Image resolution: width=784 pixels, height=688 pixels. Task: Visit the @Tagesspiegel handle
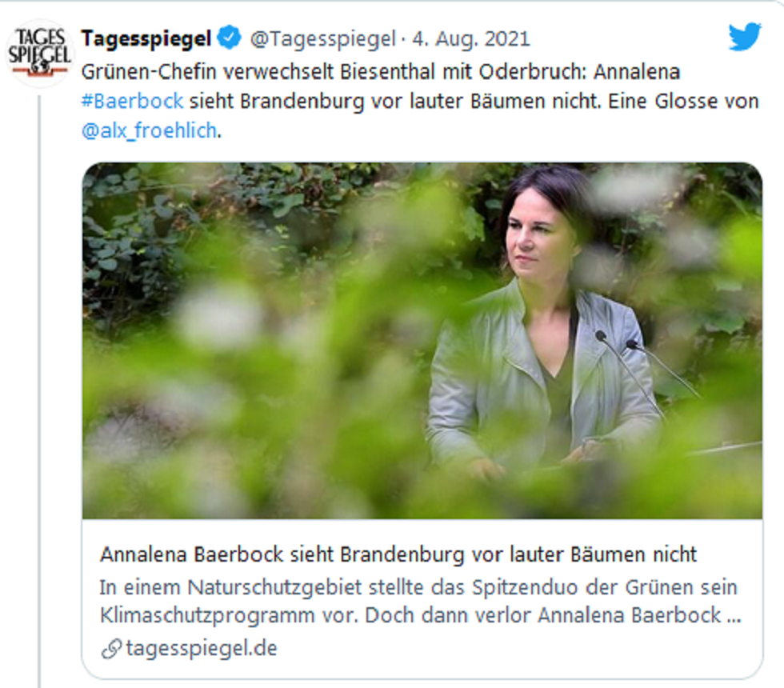pyautogui.click(x=323, y=39)
